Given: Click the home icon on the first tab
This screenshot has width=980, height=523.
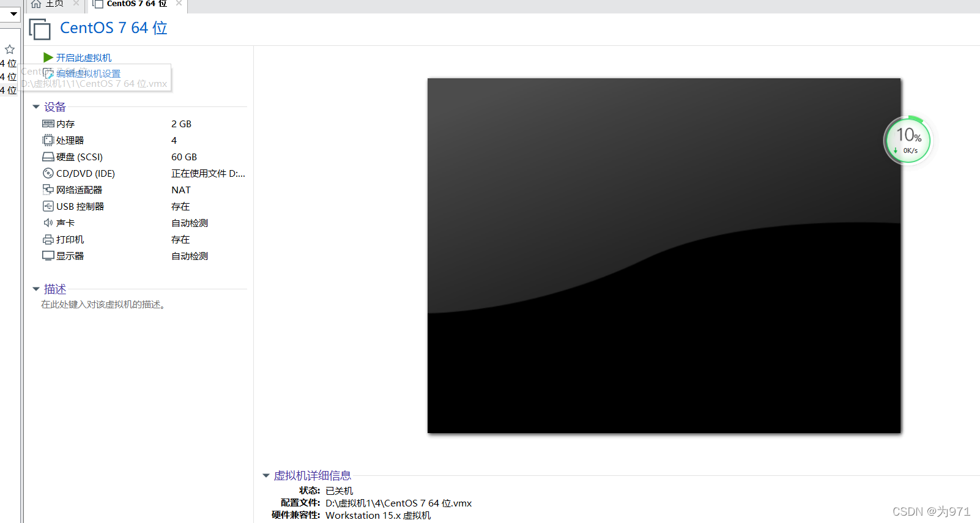Looking at the screenshot, I should [x=36, y=4].
